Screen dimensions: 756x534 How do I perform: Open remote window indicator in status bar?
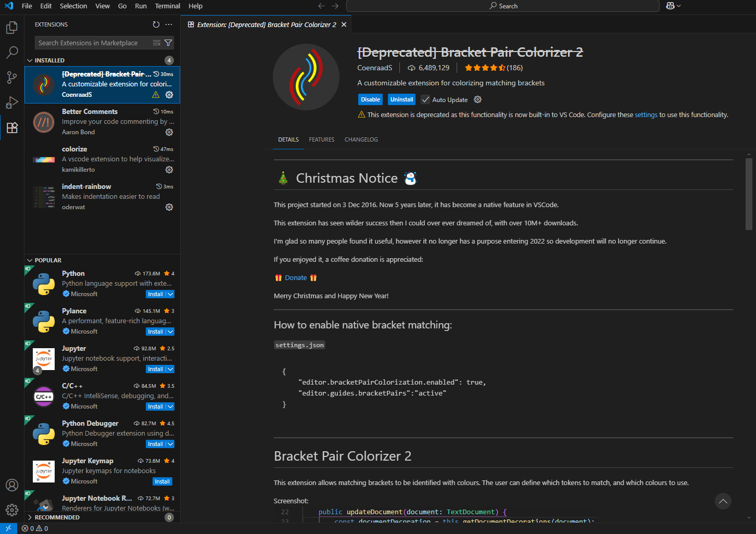8,528
